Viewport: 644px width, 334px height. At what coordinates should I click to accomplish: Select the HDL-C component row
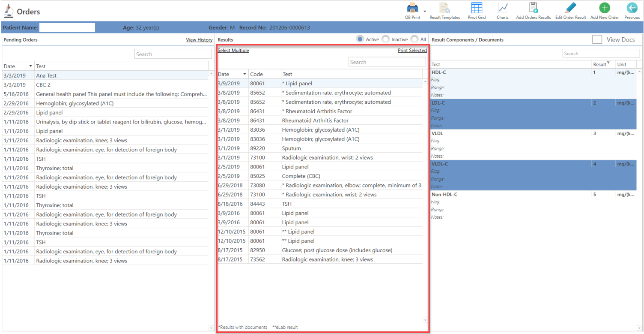[534, 84]
